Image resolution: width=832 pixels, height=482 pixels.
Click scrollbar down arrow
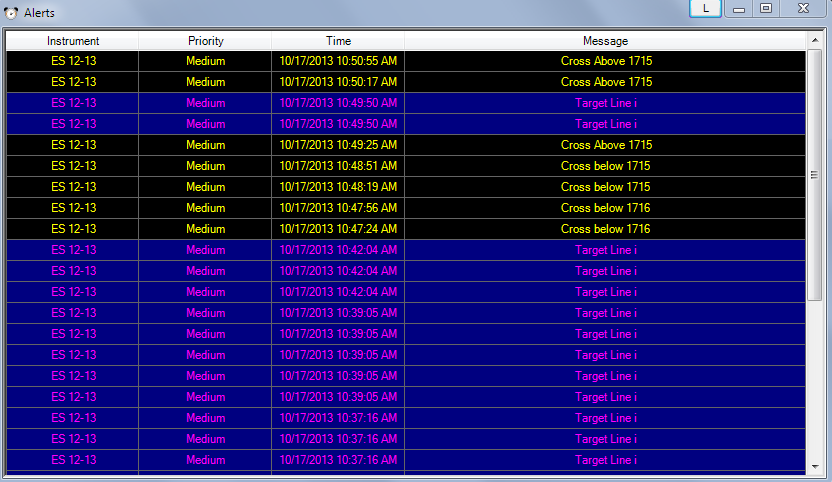tap(814, 467)
